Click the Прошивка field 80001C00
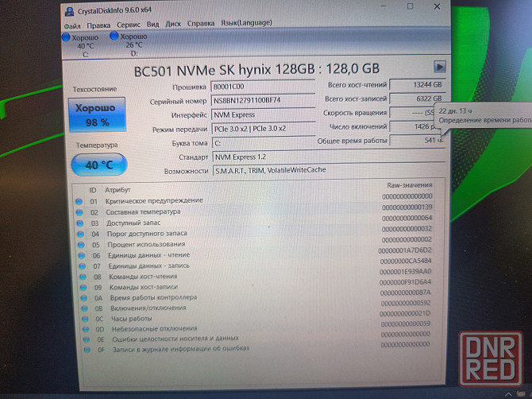The width and height of the screenshot is (532, 399). 263,87
